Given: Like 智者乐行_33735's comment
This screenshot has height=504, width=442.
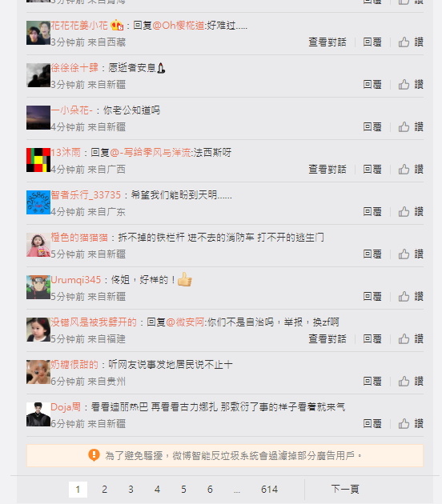Looking at the screenshot, I should pos(411,212).
